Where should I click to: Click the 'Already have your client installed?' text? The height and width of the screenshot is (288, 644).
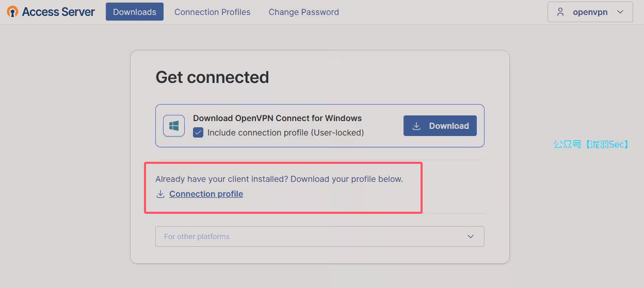pos(279,179)
